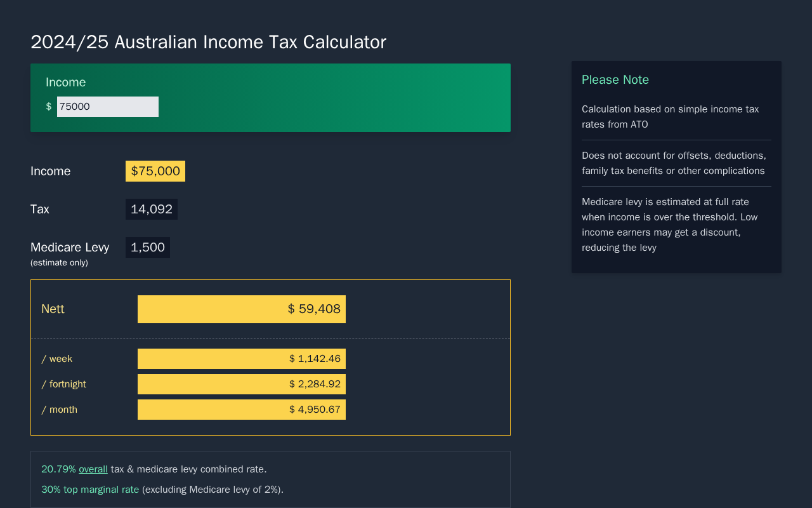812x508 pixels.
Task: Click the "/ fortnight" label
Action: (64, 384)
